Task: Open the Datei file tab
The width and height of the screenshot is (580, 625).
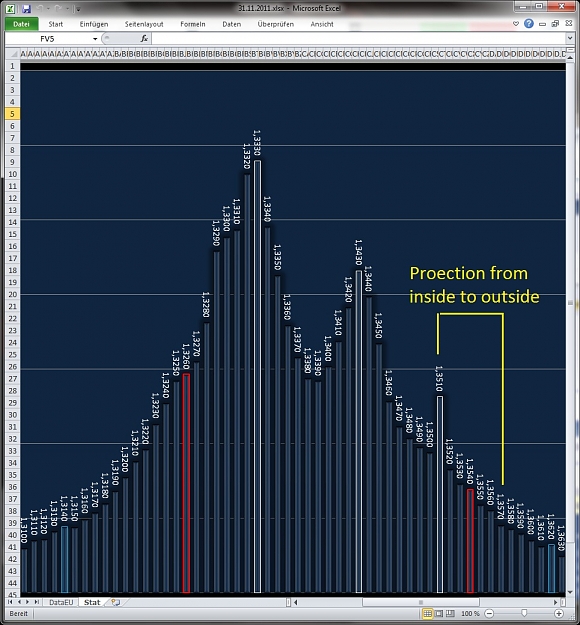Action: pos(22,24)
